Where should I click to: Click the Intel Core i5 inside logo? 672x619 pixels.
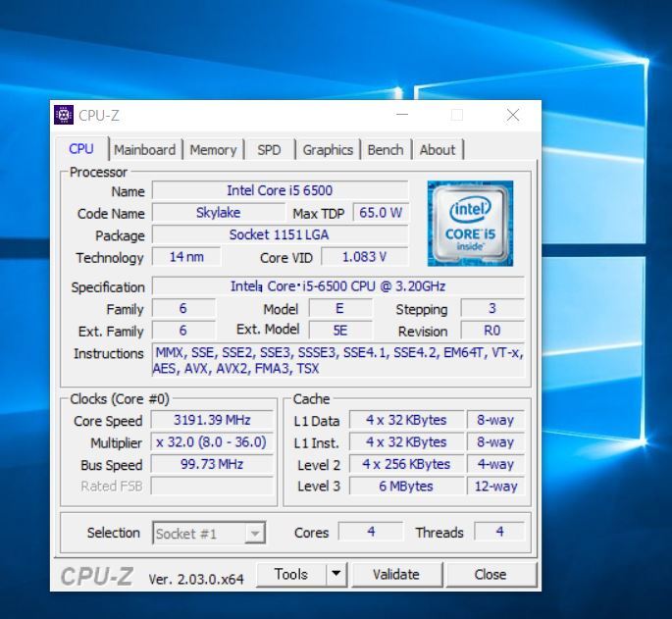[470, 224]
